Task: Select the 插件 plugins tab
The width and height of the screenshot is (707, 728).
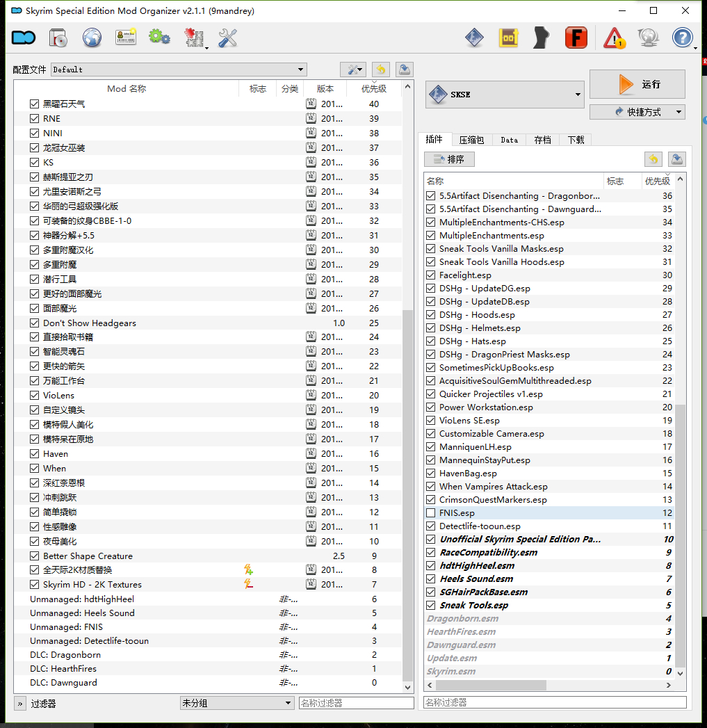Action: (x=434, y=139)
